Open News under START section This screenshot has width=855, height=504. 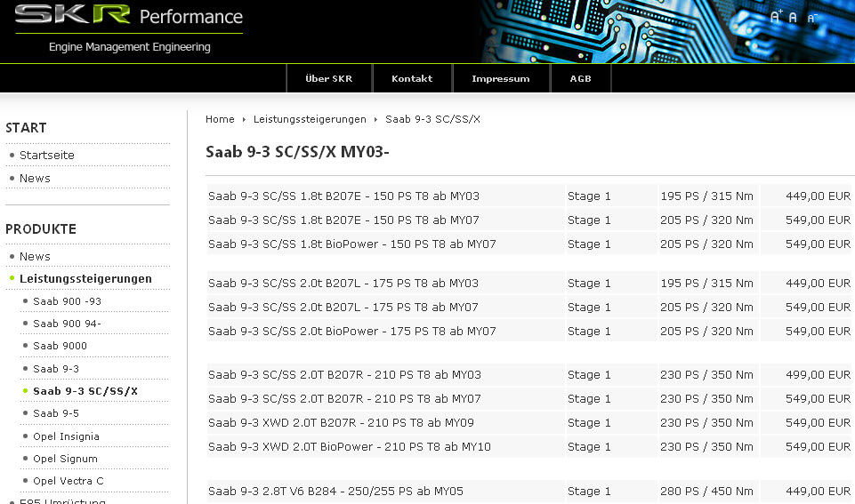click(x=35, y=178)
